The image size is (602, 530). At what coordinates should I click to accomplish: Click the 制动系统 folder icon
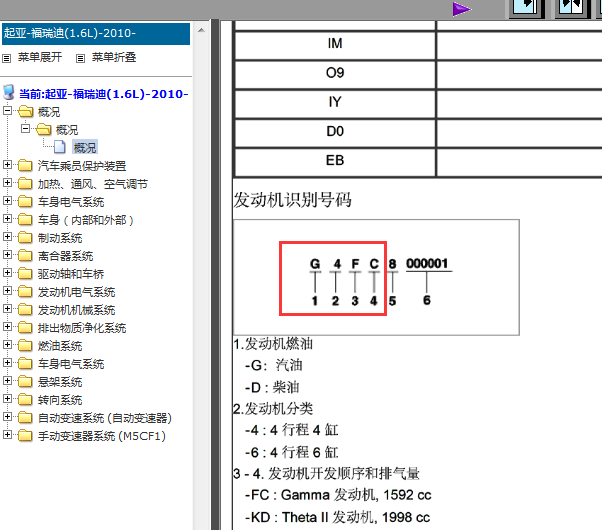25,238
